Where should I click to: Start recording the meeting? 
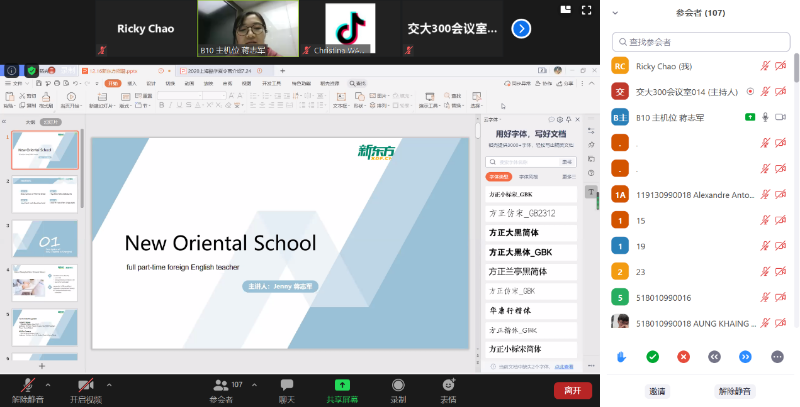click(398, 391)
